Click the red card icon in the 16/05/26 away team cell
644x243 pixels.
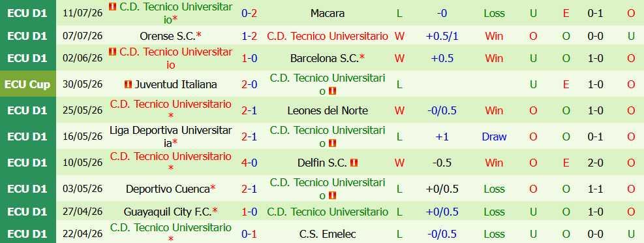pyautogui.click(x=332, y=144)
